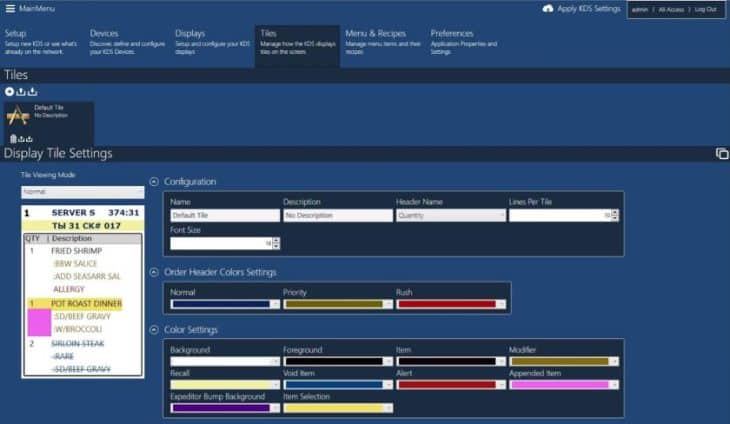Click the cloud icon beside Apply KDS Settings
The width and height of the screenshot is (730, 424).
[x=548, y=9]
